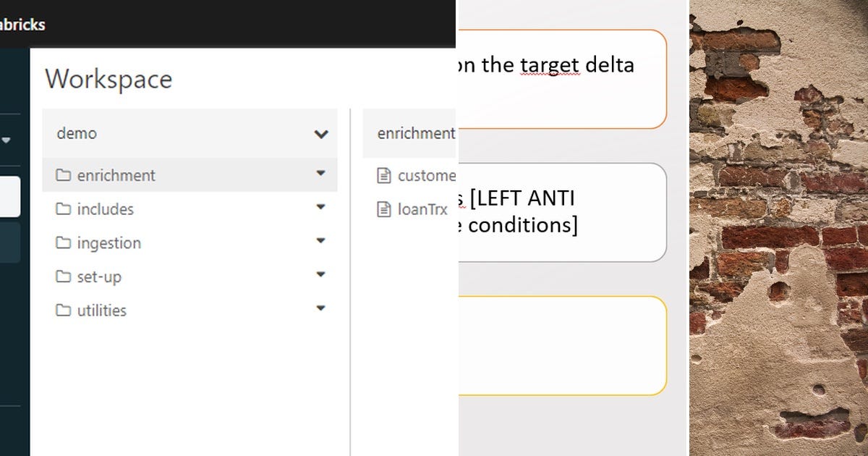Expand the includes folder options arrow

(x=320, y=208)
